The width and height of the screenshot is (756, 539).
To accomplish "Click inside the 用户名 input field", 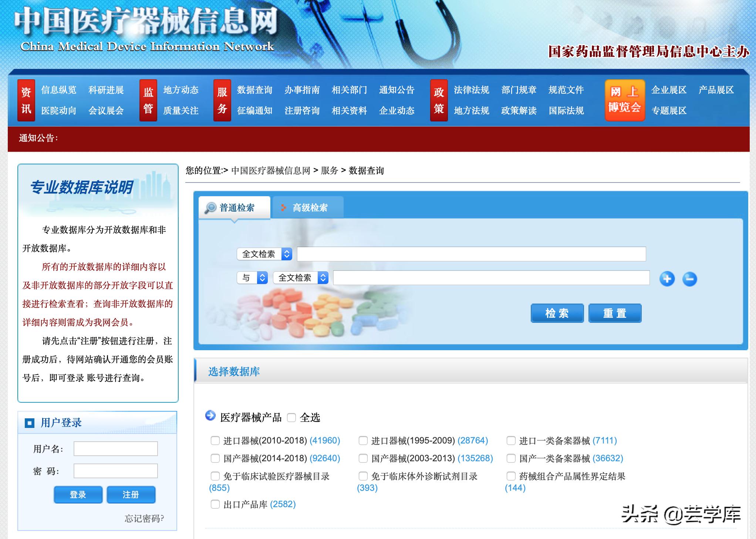I will 115,448.
